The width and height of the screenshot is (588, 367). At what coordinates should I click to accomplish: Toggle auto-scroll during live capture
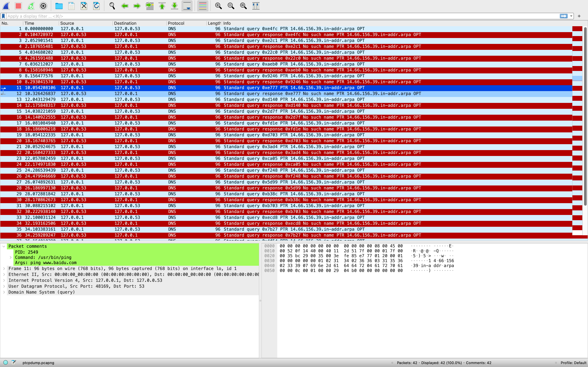[187, 6]
